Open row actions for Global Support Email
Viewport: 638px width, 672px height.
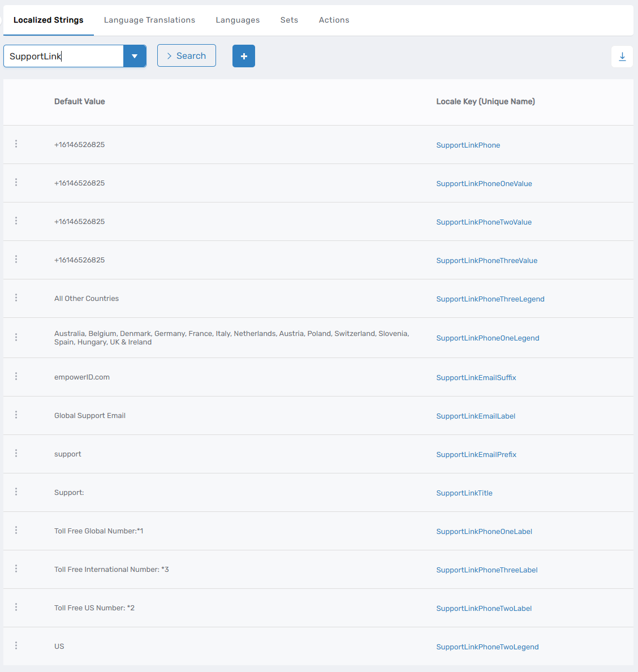(16, 415)
